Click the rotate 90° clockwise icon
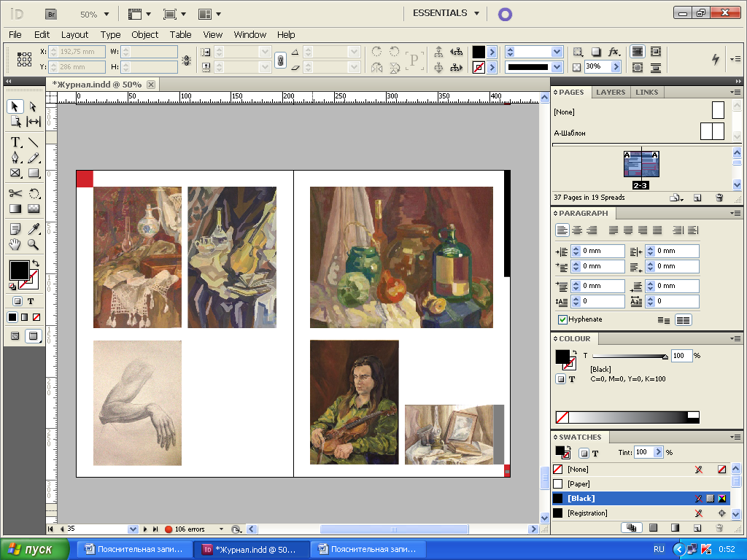Image resolution: width=747 pixels, height=560 pixels. [376, 52]
